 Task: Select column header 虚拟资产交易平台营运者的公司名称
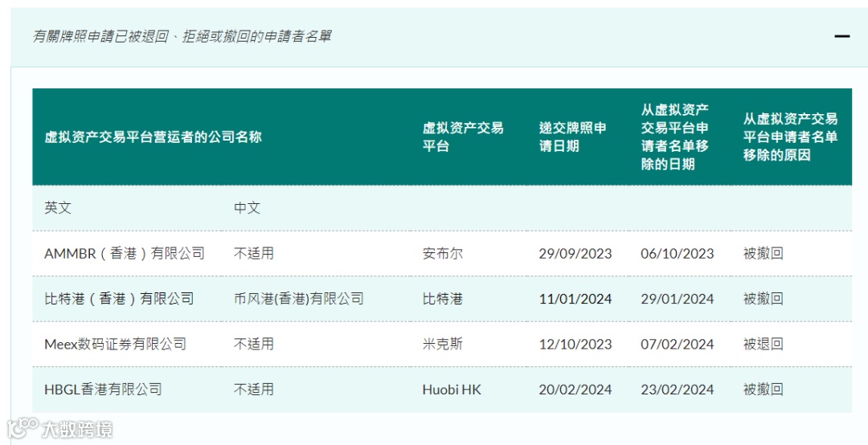[x=153, y=137]
